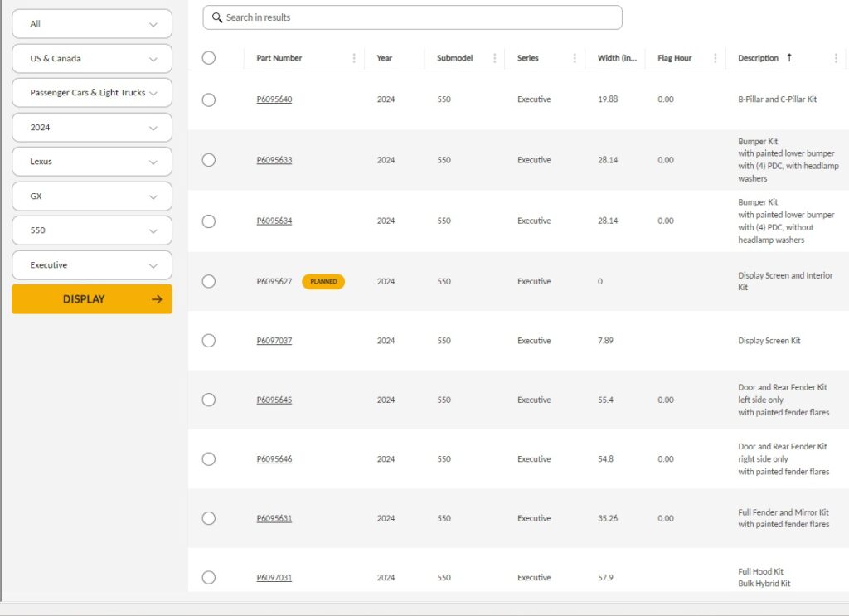Open Description column kebab menu
The height and width of the screenshot is (616, 849).
coord(836,58)
